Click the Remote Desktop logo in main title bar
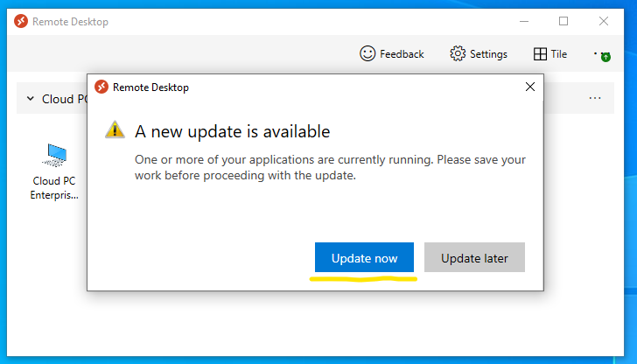637x364 pixels. click(21, 21)
